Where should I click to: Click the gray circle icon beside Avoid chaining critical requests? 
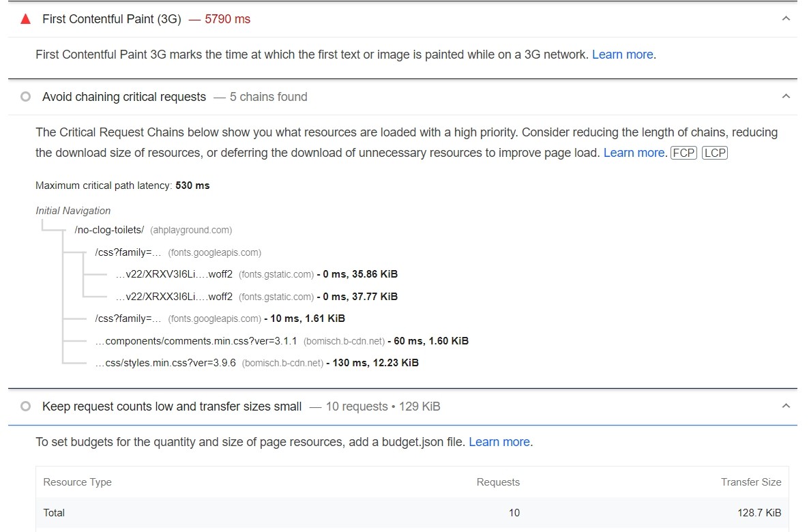(x=25, y=96)
